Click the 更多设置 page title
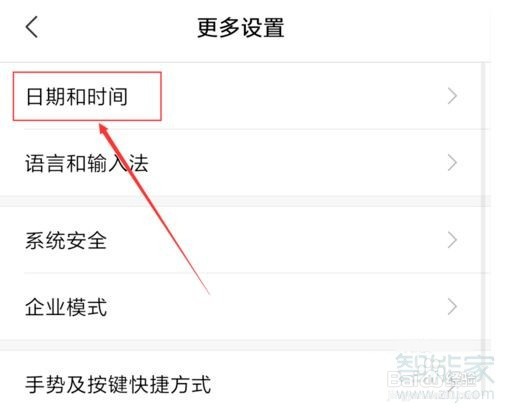Screen dimensions: 505x413 pyautogui.click(x=240, y=28)
